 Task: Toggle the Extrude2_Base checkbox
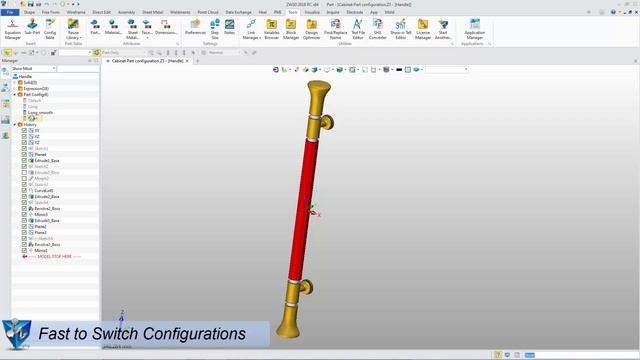click(x=24, y=196)
